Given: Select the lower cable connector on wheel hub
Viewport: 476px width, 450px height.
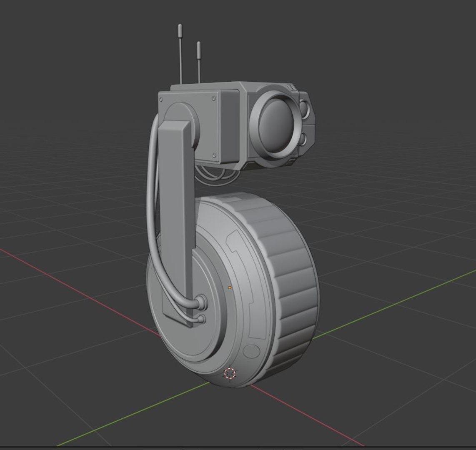Looking at the screenshot, I should (x=202, y=319).
